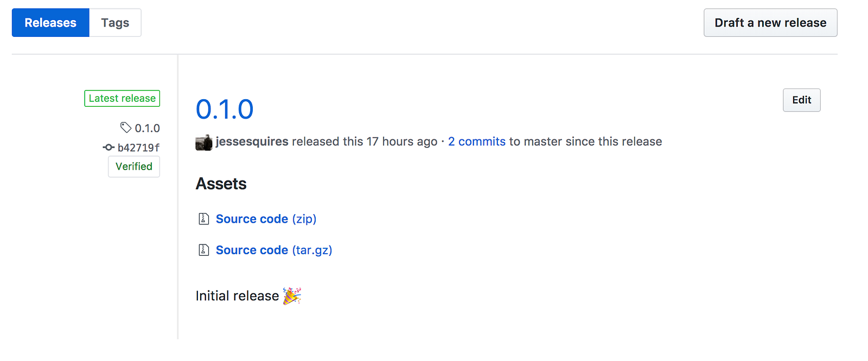This screenshot has width=868, height=361.
Task: Click the tag icon beside 0.1.0
Action: pyautogui.click(x=126, y=127)
